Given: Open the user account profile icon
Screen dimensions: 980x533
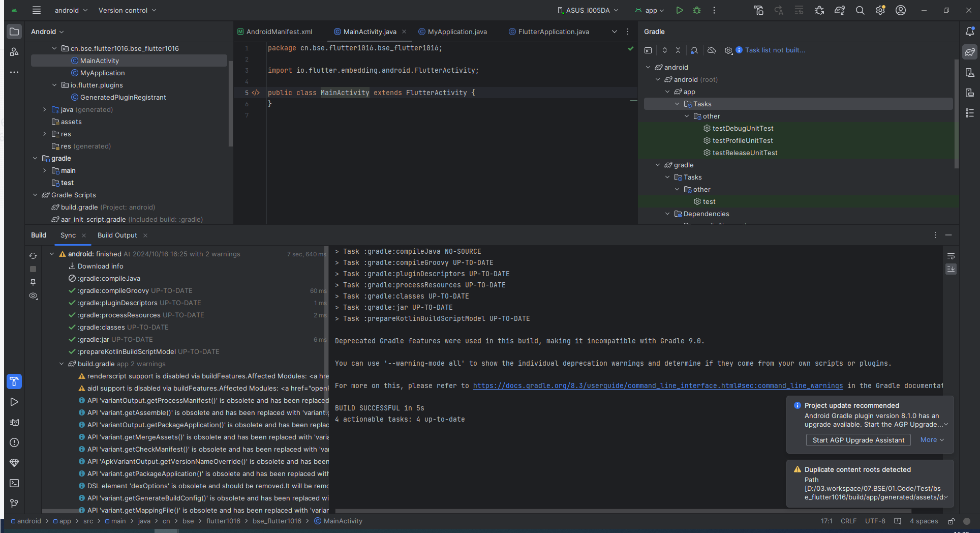Looking at the screenshot, I should [901, 10].
